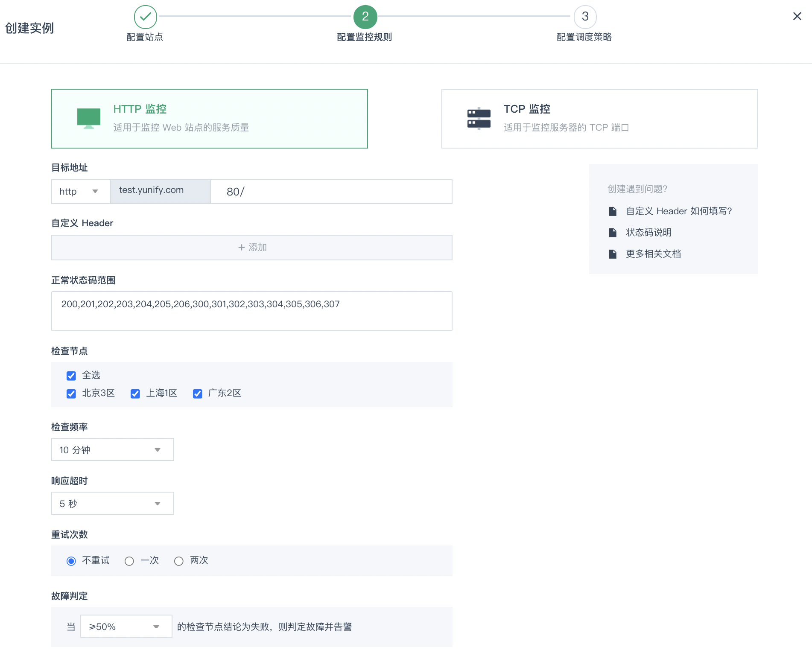The height and width of the screenshot is (659, 812).
Task: Close the 创建实例 dialog with X
Action: click(797, 16)
